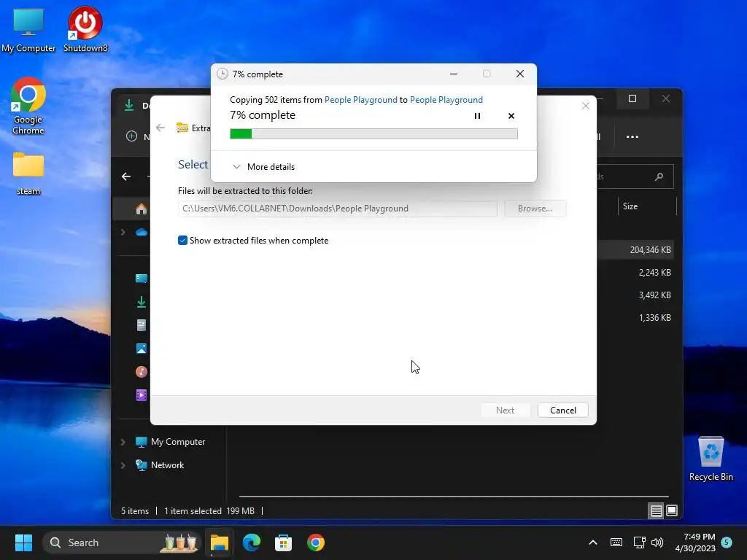The width and height of the screenshot is (747, 560).
Task: Expand the OneDrive node in sidebar
Action: coord(123,233)
